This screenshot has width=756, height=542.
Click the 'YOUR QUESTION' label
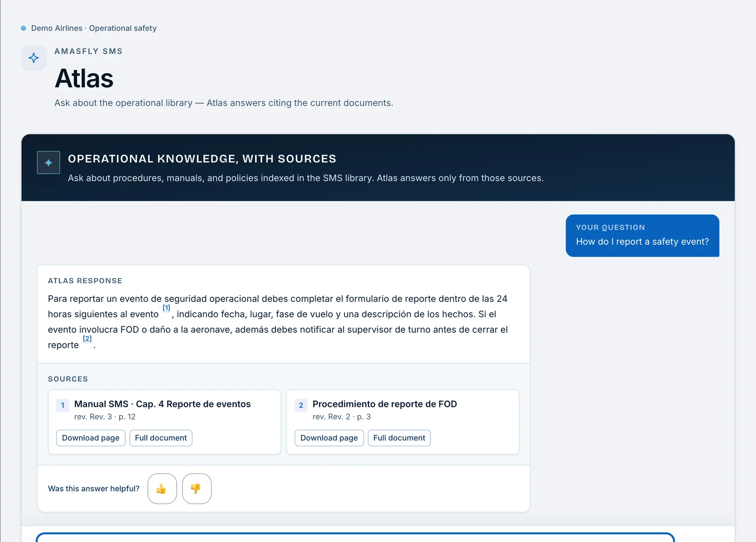tap(610, 228)
